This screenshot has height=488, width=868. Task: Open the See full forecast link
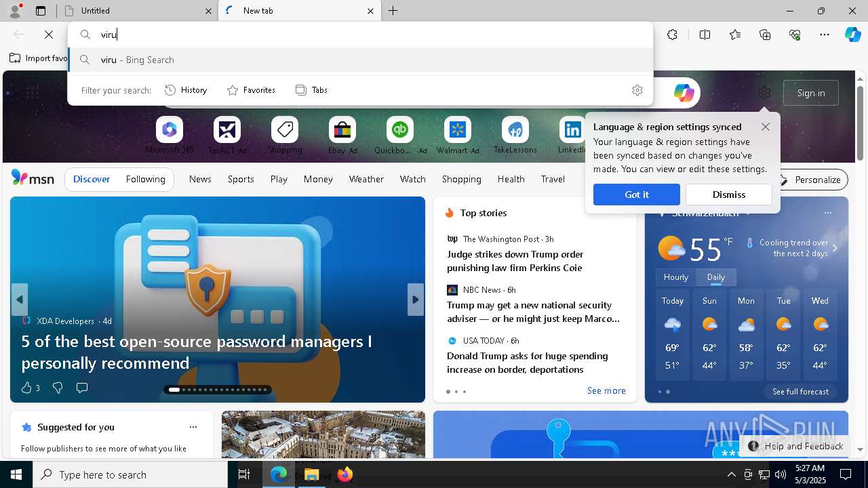pos(800,392)
